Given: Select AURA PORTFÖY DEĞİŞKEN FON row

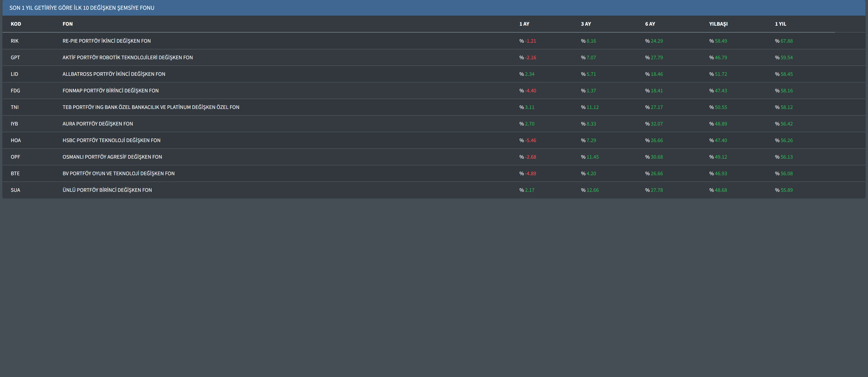Looking at the screenshot, I should [x=98, y=124].
